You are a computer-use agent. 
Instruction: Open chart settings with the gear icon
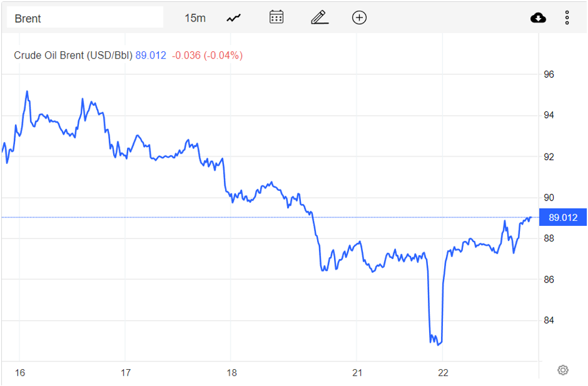(562, 370)
